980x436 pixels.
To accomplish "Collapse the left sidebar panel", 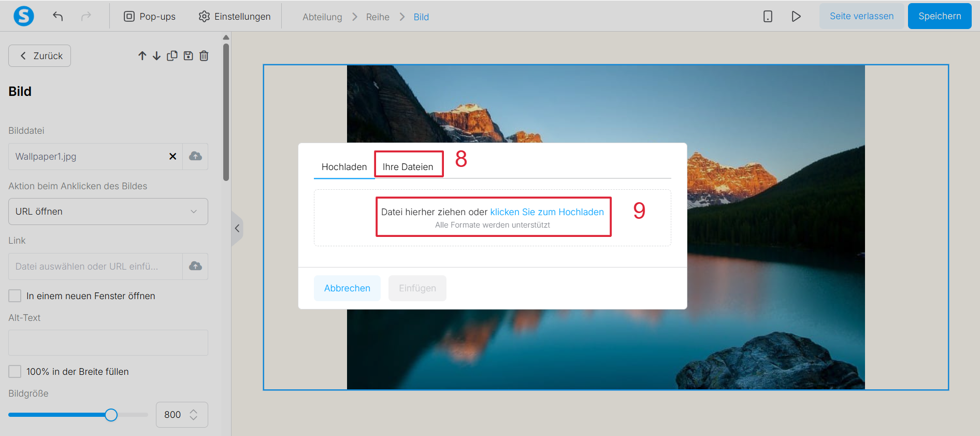I will click(x=237, y=228).
